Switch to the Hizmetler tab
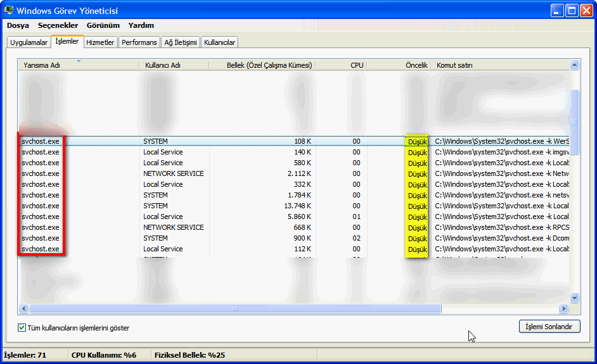Screen dimensions: 597x364 pyautogui.click(x=100, y=42)
